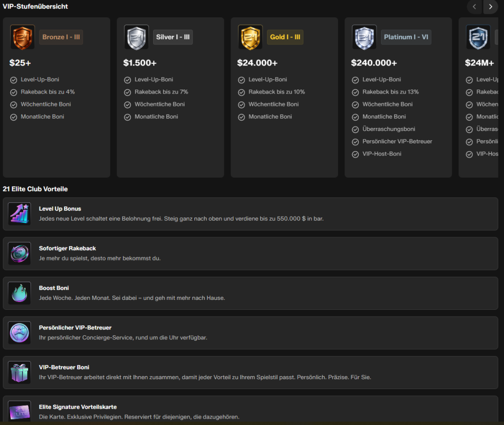The width and height of the screenshot is (504, 425).
Task: Click the 'Persönlicher VIP-Betreuer' benefit heading
Action: point(75,327)
